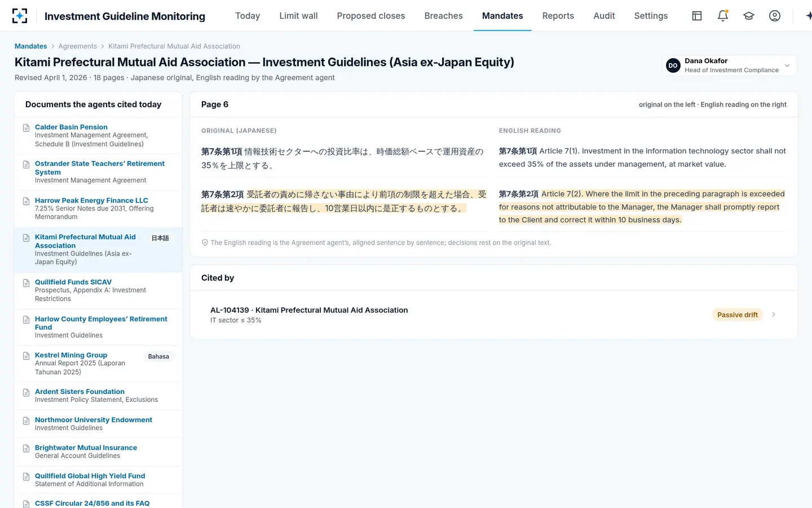Go to the Today tab
Image resolution: width=812 pixels, height=508 pixels.
(x=248, y=16)
